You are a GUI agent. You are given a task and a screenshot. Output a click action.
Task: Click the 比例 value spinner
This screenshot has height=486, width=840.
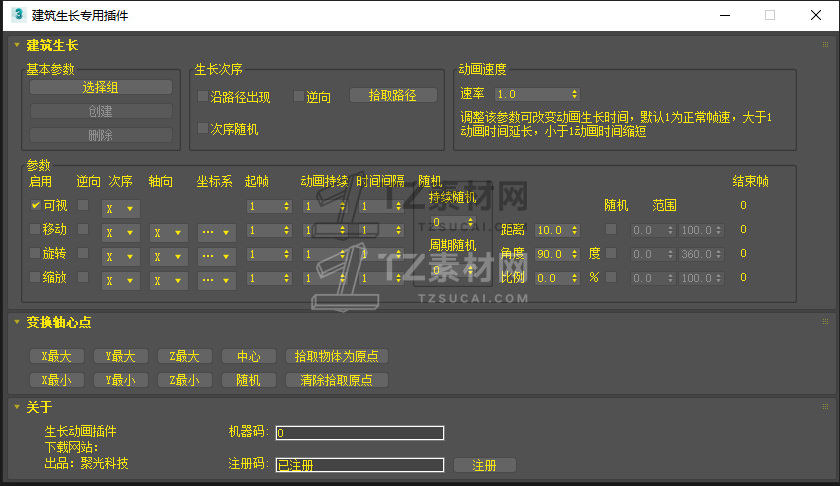click(x=557, y=279)
